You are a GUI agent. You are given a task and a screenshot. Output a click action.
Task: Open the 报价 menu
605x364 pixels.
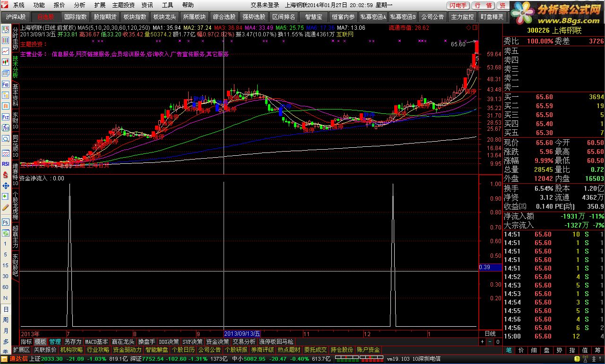pyautogui.click(x=60, y=5)
